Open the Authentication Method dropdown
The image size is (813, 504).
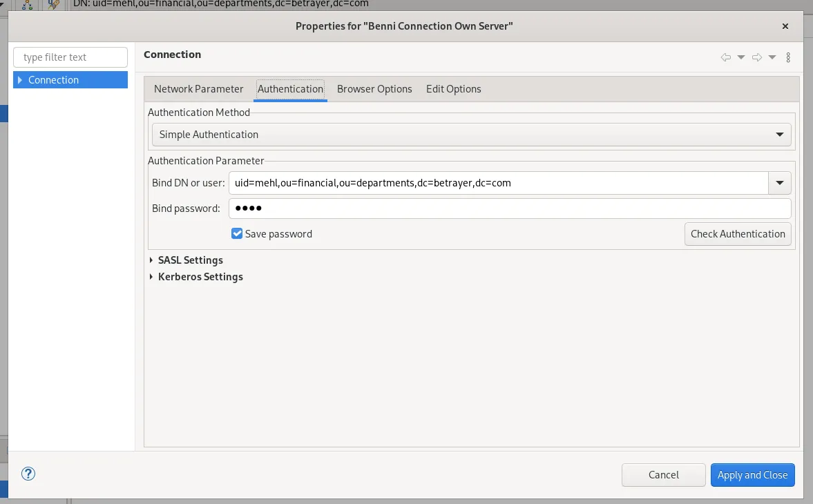tap(780, 134)
